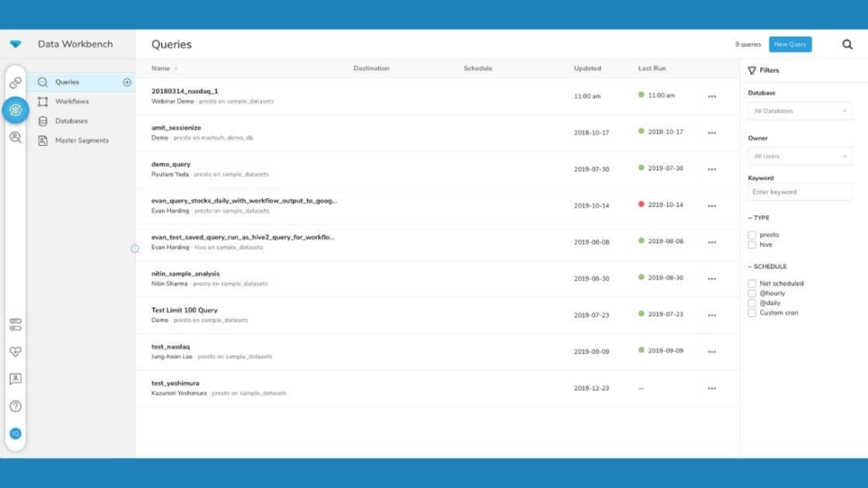Open the Audience Studio icon in left rail
Viewport: 868px width, 488px height.
(15, 136)
